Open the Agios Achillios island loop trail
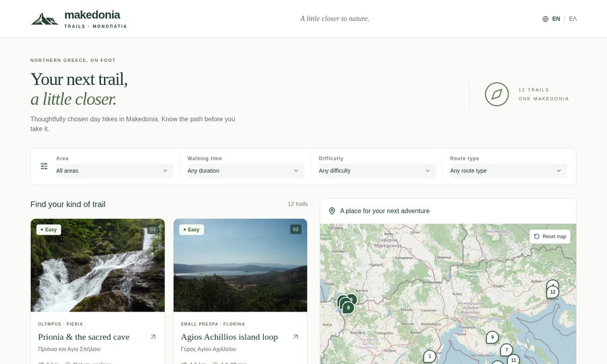Viewport: 607px width, 364px height. 229,337
